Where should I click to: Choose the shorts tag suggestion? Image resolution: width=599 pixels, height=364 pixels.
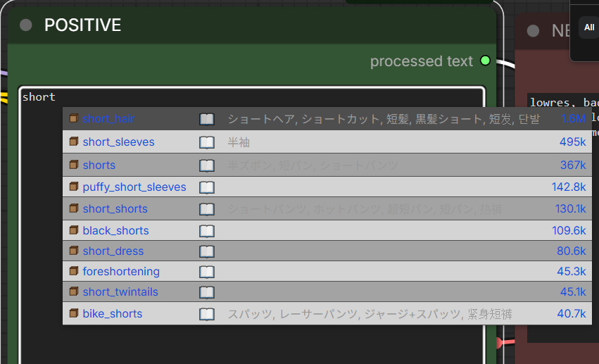click(327, 165)
